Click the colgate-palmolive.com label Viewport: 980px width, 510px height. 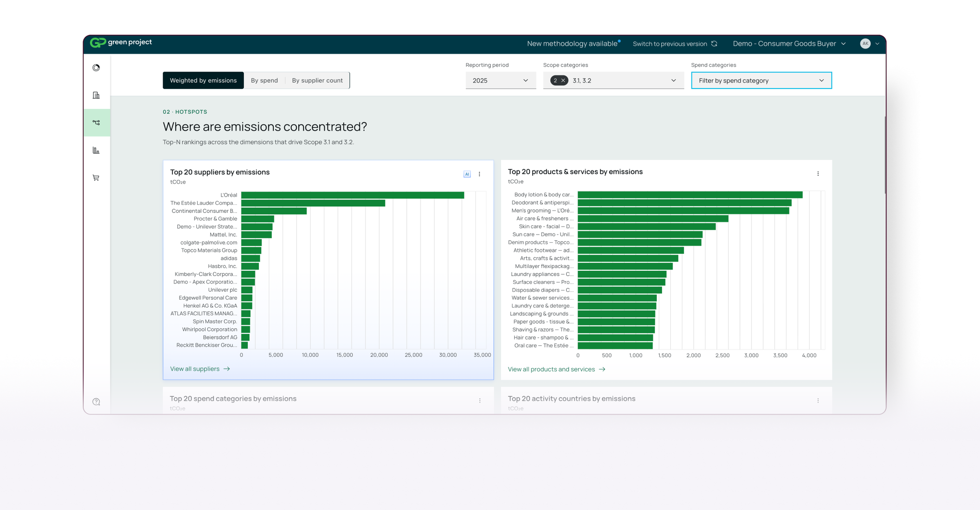tap(209, 242)
